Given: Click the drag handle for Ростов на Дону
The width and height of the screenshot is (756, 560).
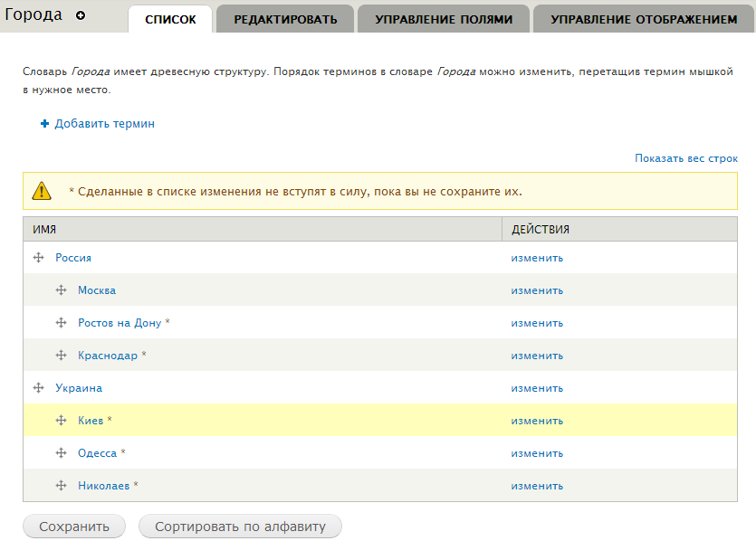Looking at the screenshot, I should pos(62,323).
